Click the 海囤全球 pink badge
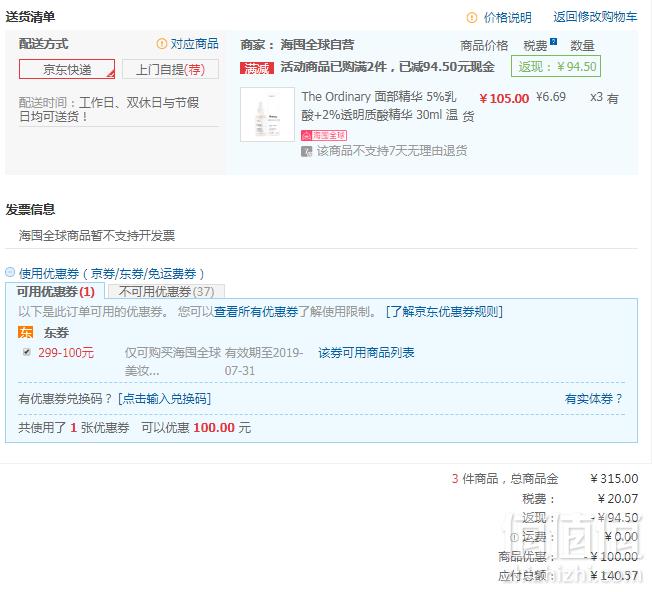Screen dimensions: 652x592 pyautogui.click(x=324, y=135)
